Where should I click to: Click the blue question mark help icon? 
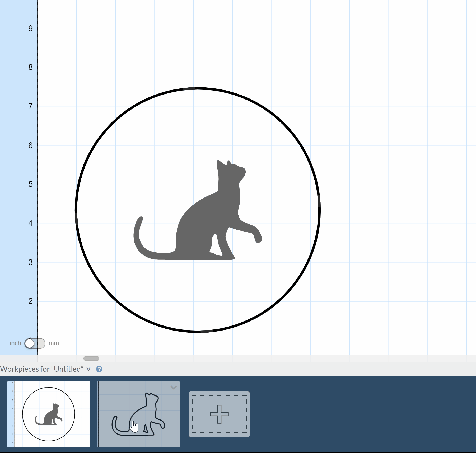(x=99, y=369)
